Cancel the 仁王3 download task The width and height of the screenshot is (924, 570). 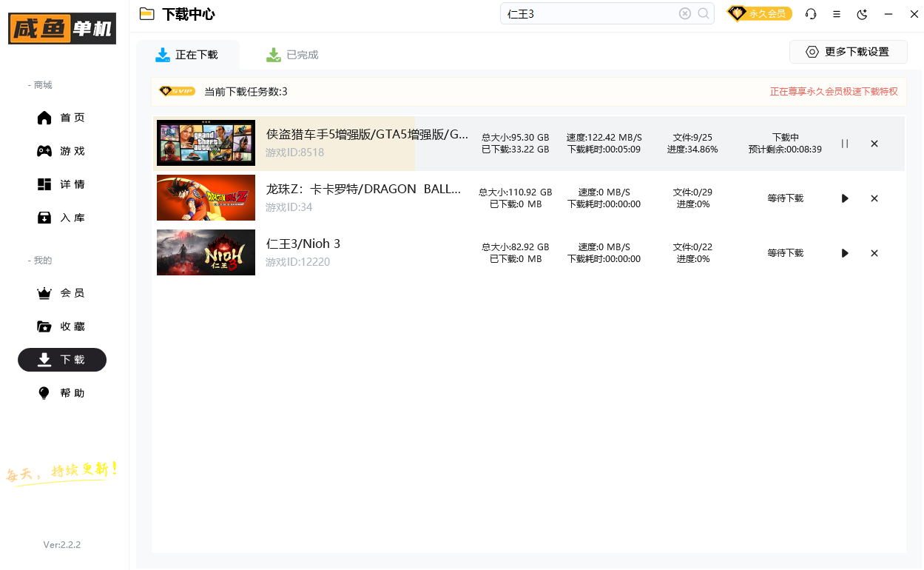pos(874,252)
